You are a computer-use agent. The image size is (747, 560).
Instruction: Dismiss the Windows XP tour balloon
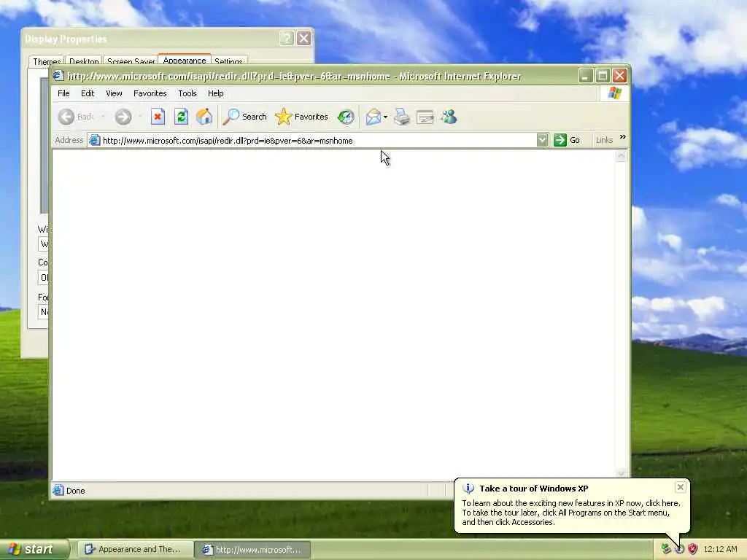click(681, 486)
